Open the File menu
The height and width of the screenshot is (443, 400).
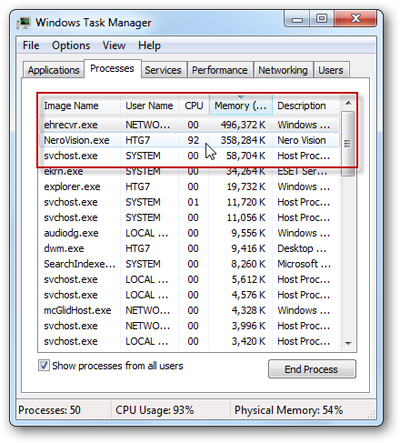click(31, 45)
